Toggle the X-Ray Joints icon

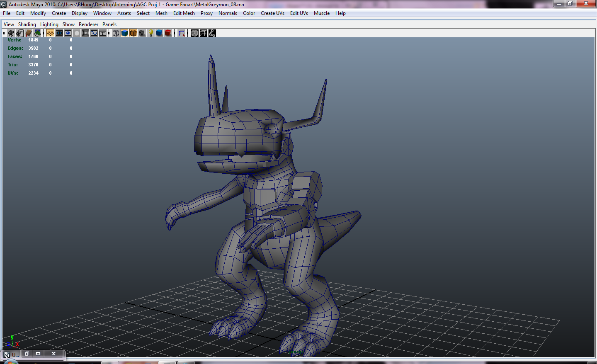click(212, 33)
